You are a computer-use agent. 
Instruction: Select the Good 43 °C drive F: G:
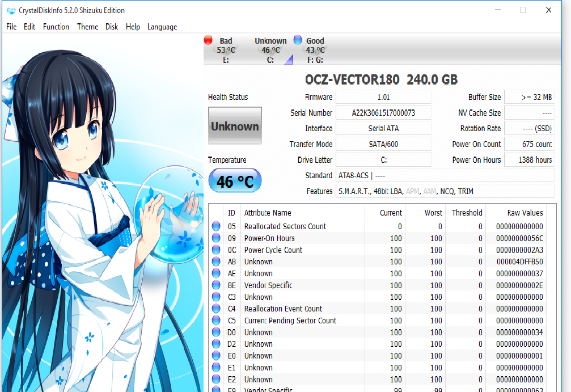315,50
